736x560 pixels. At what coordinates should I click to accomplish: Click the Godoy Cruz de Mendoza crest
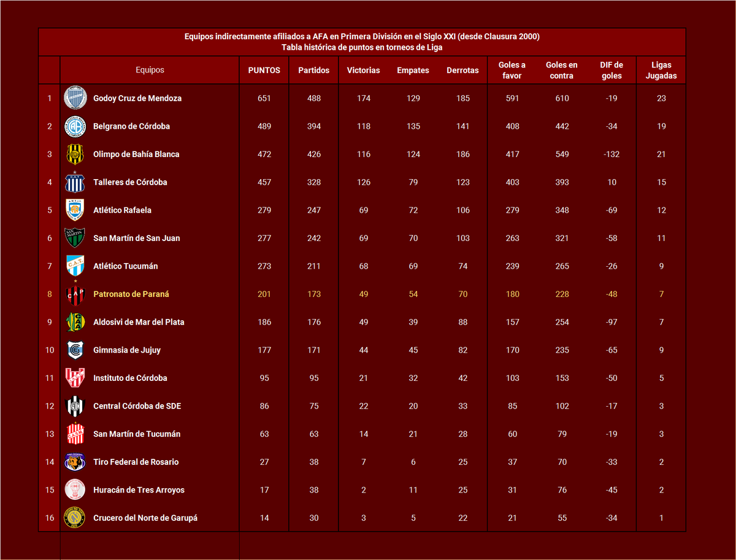[75, 98]
